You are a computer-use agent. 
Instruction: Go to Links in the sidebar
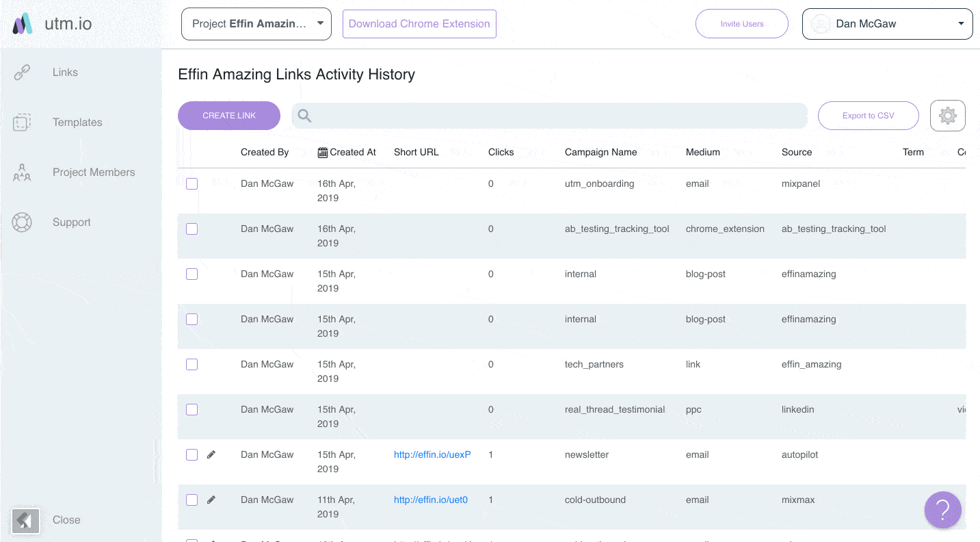click(65, 72)
